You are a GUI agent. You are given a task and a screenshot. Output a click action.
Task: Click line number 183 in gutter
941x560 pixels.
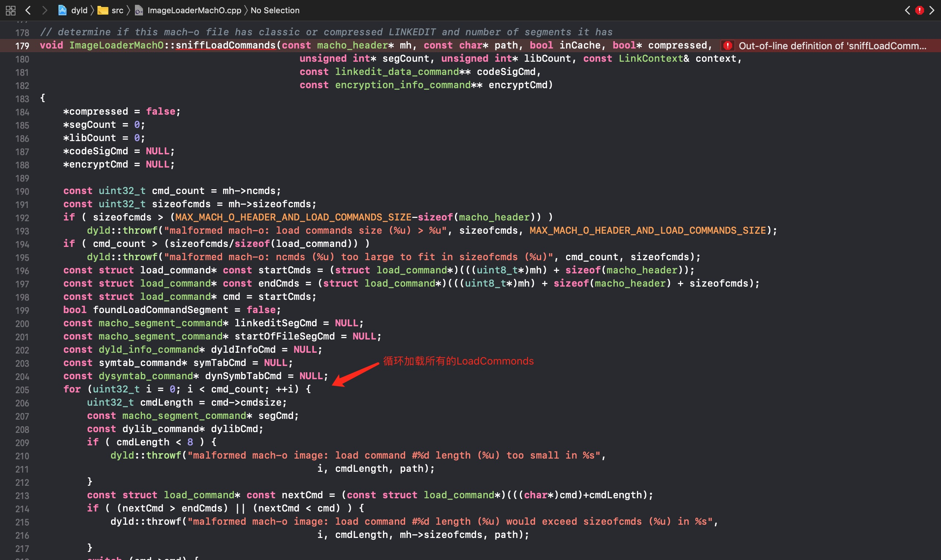pos(22,99)
